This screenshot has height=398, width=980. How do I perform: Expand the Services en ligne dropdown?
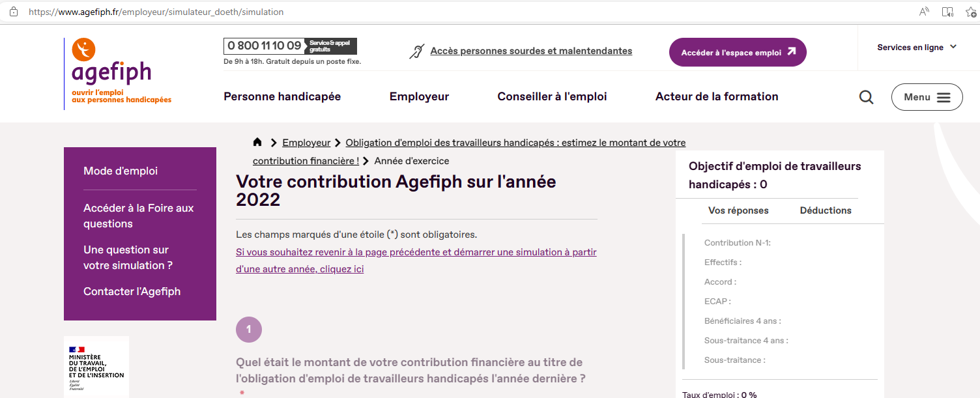[x=917, y=47]
